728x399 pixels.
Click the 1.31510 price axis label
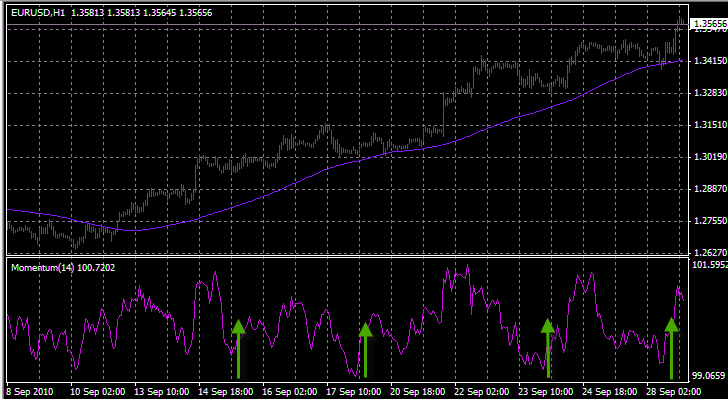point(709,124)
